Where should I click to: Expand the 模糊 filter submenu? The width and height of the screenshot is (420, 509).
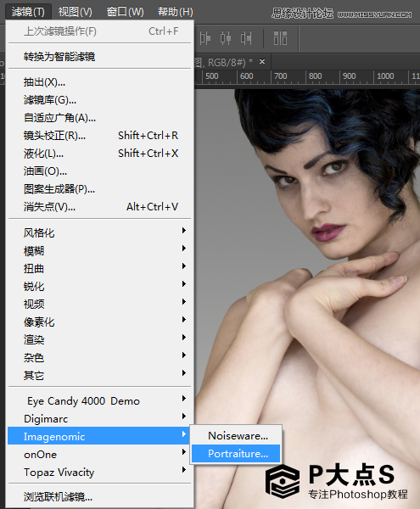pos(99,250)
